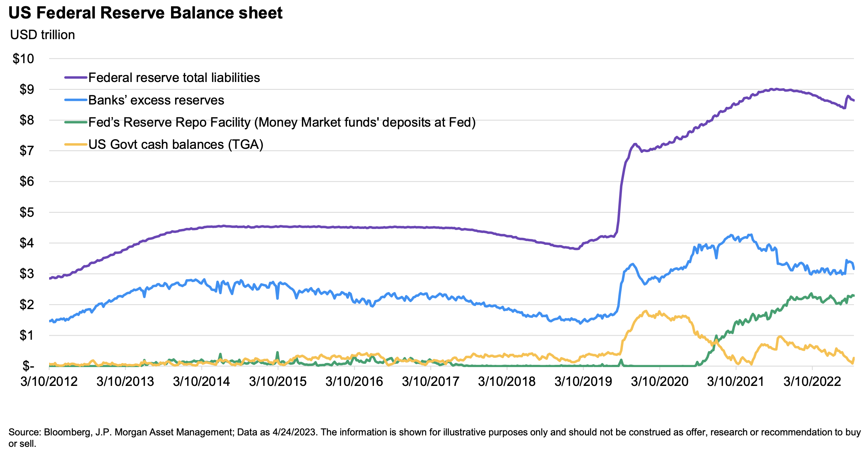Screen dimensions: 868x452
Task: Select the 'Banks' excess reserves' legend label
Action: tap(156, 100)
